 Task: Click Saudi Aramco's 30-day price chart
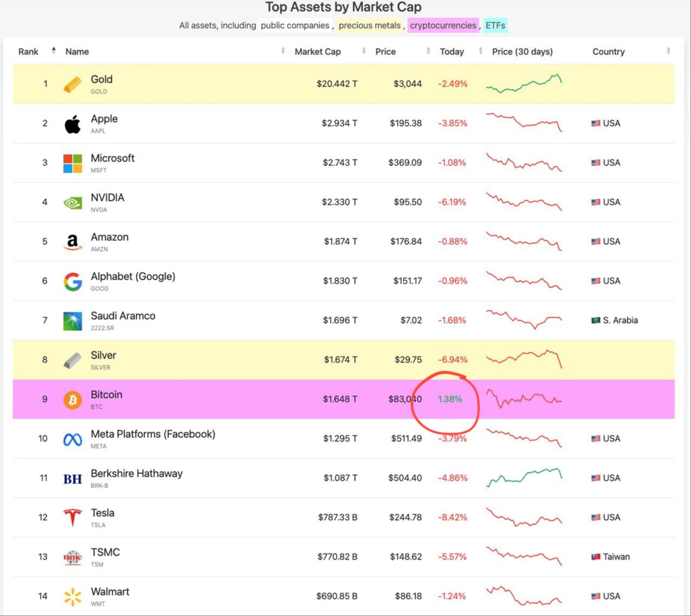[x=524, y=320]
